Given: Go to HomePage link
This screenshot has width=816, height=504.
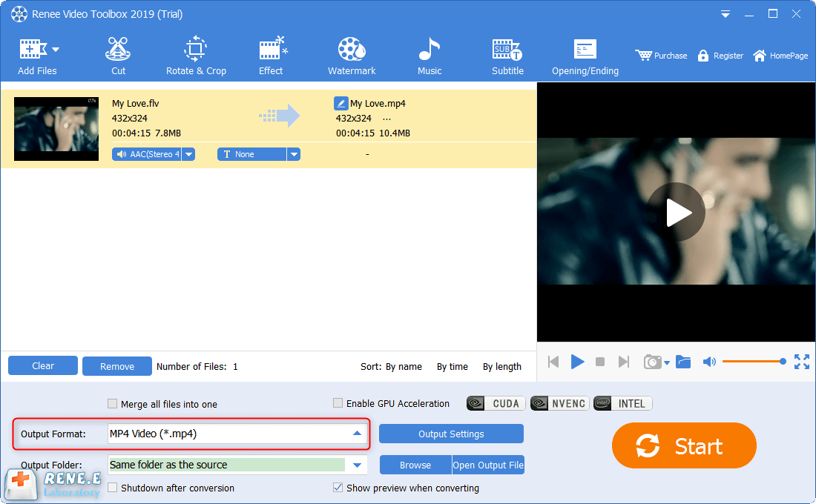Looking at the screenshot, I should [x=780, y=56].
